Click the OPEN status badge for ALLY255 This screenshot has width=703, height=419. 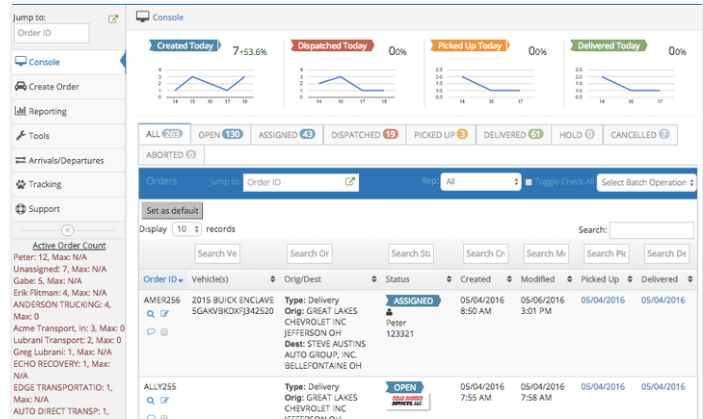point(405,387)
